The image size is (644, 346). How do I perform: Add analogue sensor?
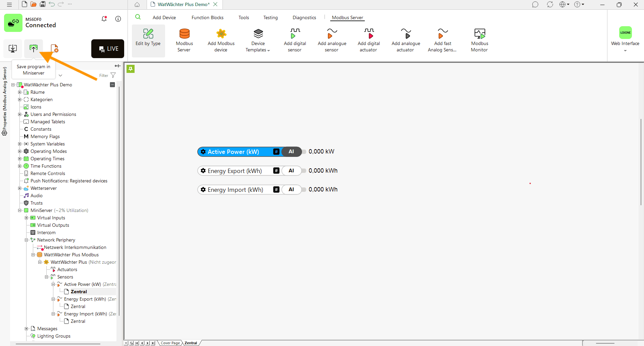[332, 40]
